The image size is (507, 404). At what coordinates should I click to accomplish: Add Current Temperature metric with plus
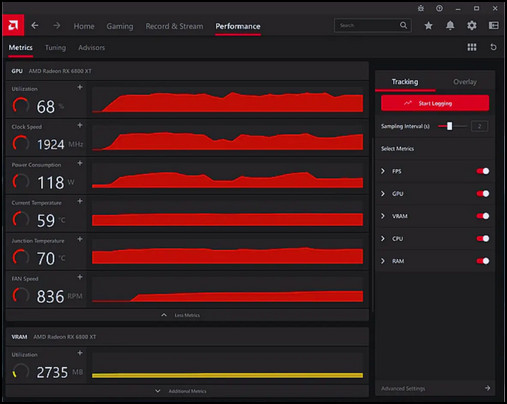80,201
